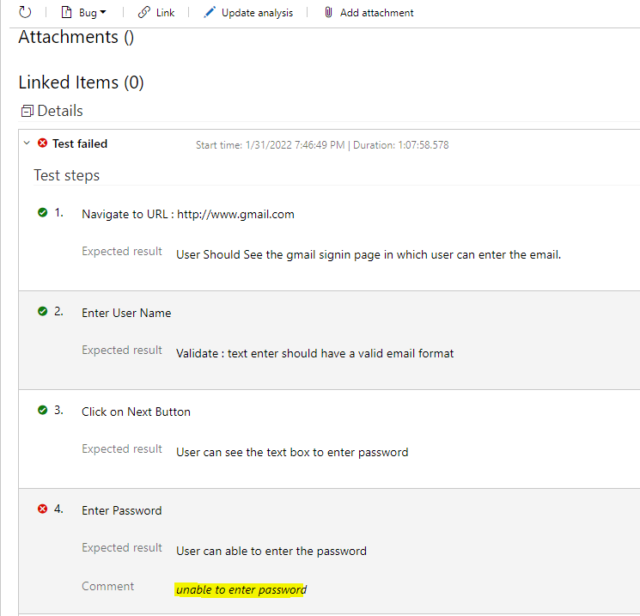
Task: Click the refresh icon in toolbar
Action: coord(23,12)
